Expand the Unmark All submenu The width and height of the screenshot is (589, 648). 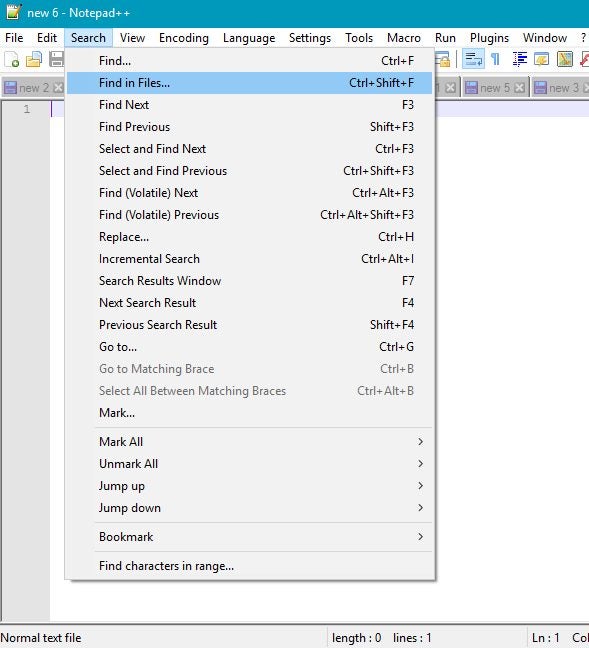(249, 464)
